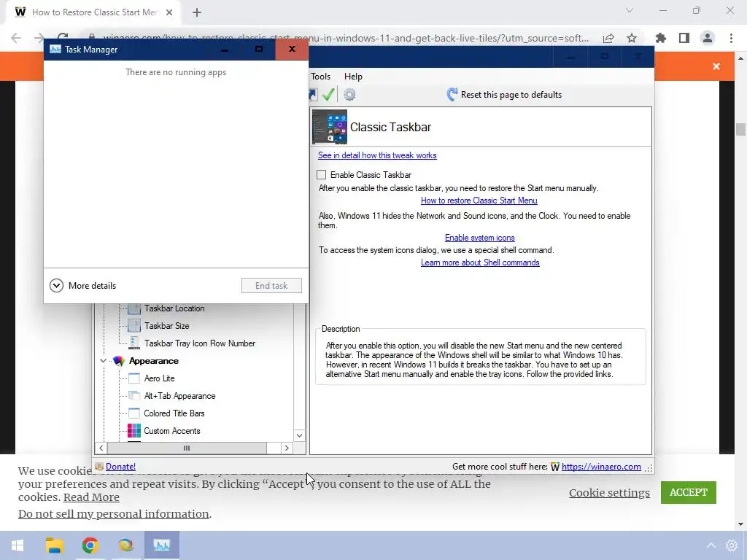The height and width of the screenshot is (560, 747).
Task: Select Colored Title Bars tree item
Action: pos(174,413)
